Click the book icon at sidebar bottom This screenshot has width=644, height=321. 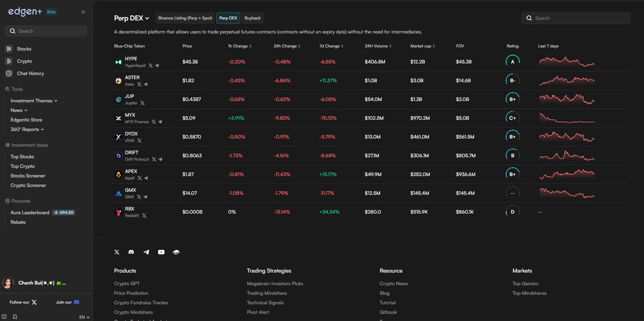click(x=4, y=317)
